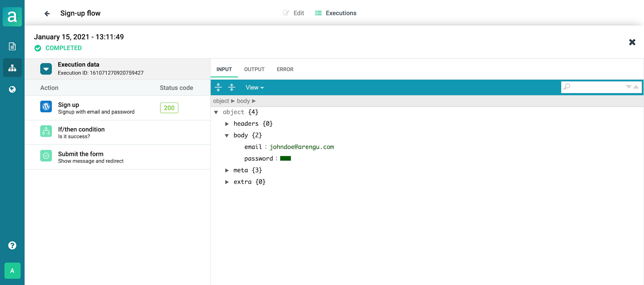Viewport: 644px width, 285px height.
Task: Open the forms document icon in sidebar
Action: 12,46
